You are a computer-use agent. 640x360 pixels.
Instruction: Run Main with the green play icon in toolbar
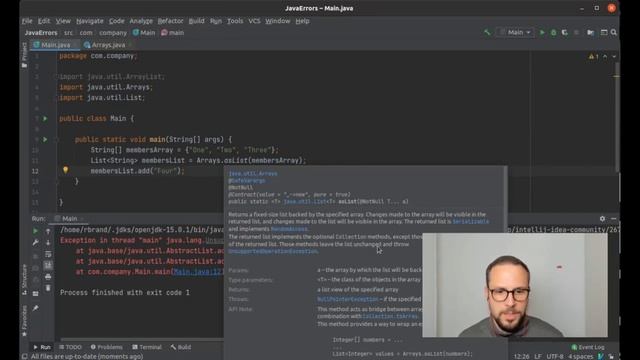542,32
